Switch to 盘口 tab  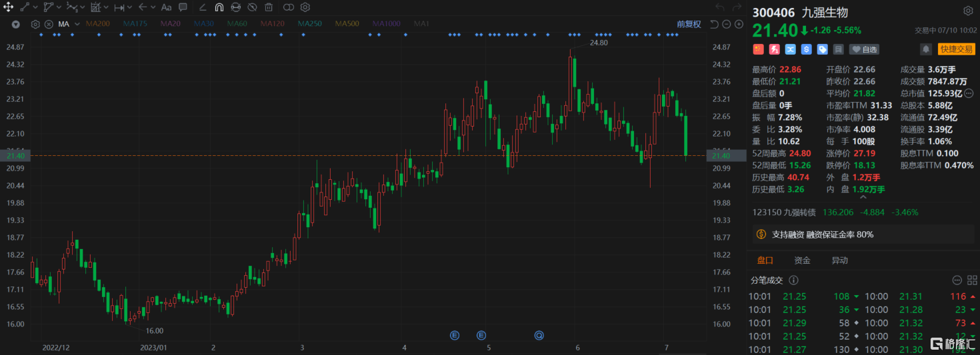[765, 260]
